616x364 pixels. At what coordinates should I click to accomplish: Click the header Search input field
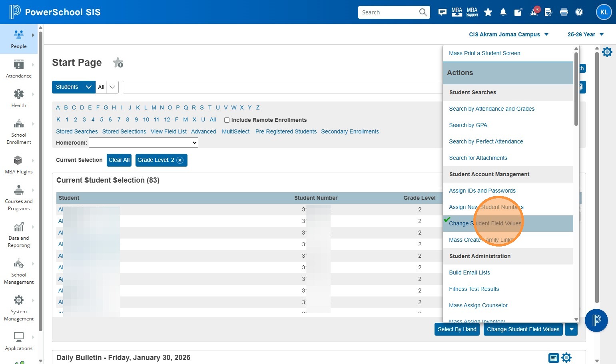pos(389,12)
